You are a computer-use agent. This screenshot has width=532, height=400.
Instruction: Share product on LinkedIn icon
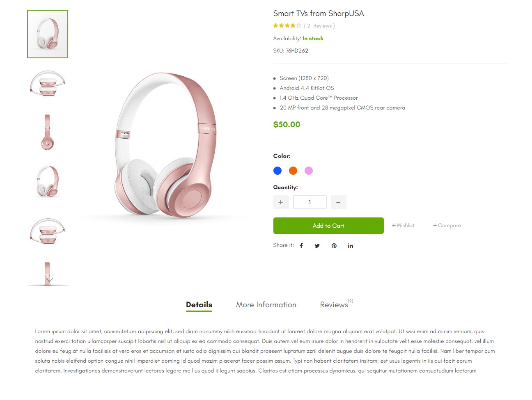pos(351,246)
